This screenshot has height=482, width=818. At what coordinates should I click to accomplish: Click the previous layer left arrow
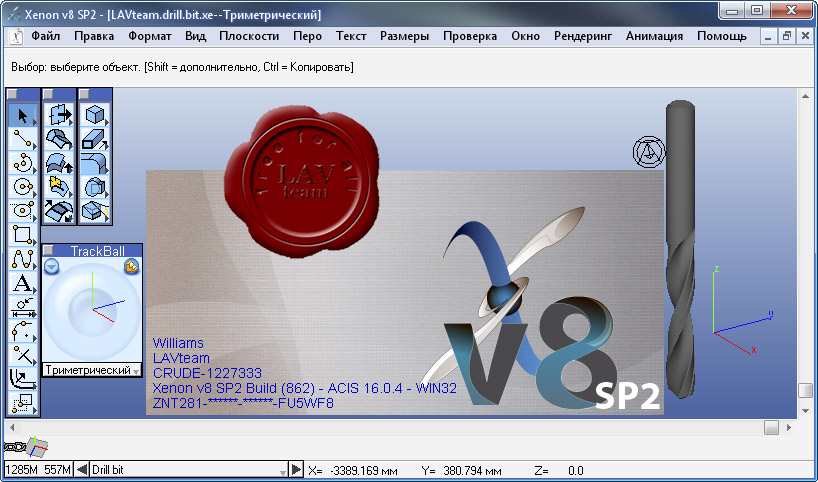point(81,469)
